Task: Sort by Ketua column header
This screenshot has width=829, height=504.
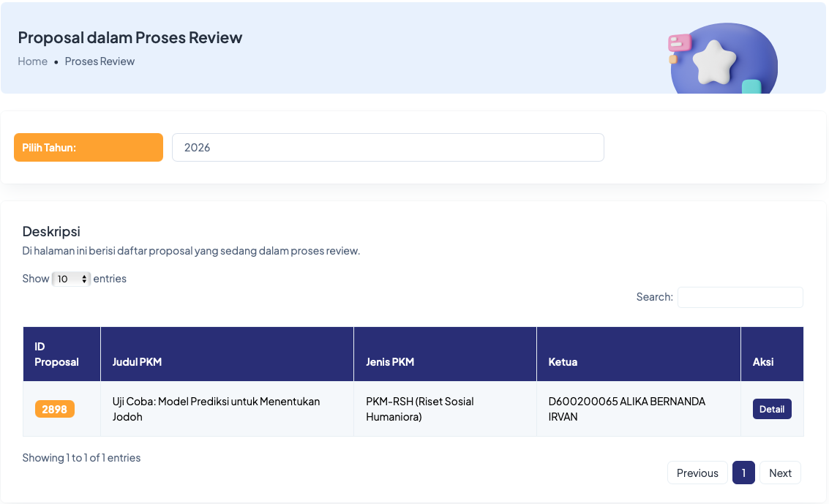Action: pos(639,354)
